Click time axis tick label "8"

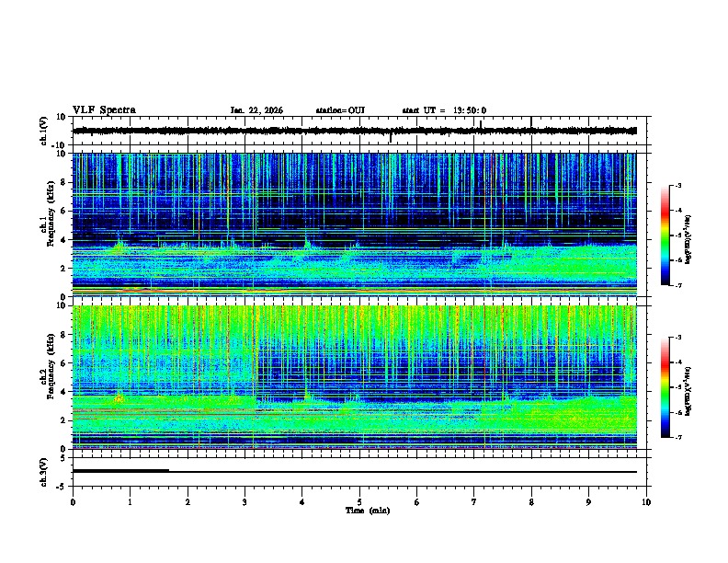coord(531,502)
